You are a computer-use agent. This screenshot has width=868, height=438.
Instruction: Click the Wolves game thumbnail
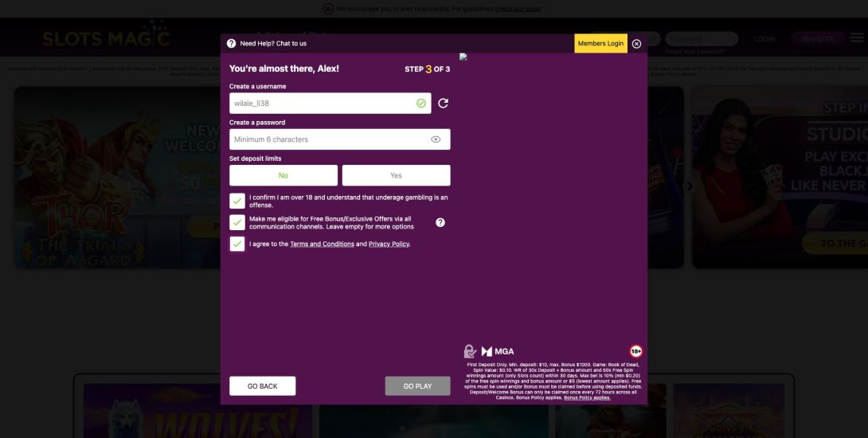point(198,411)
